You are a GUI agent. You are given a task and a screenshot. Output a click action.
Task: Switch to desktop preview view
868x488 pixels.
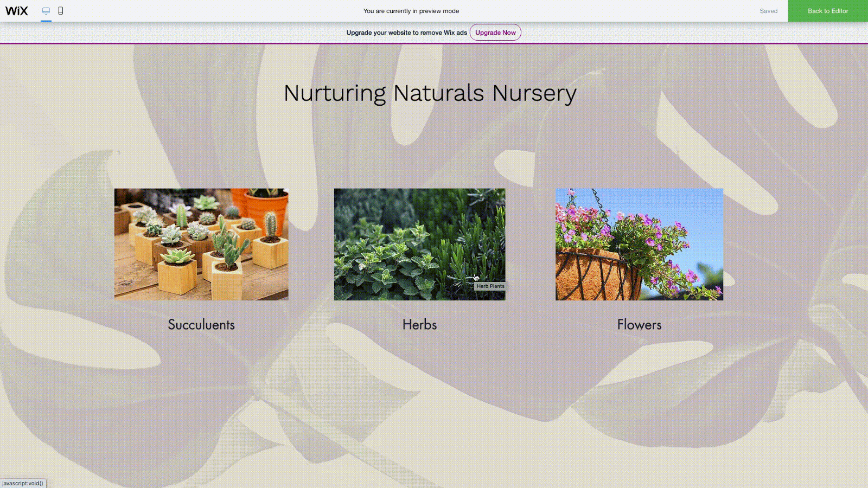[46, 11]
